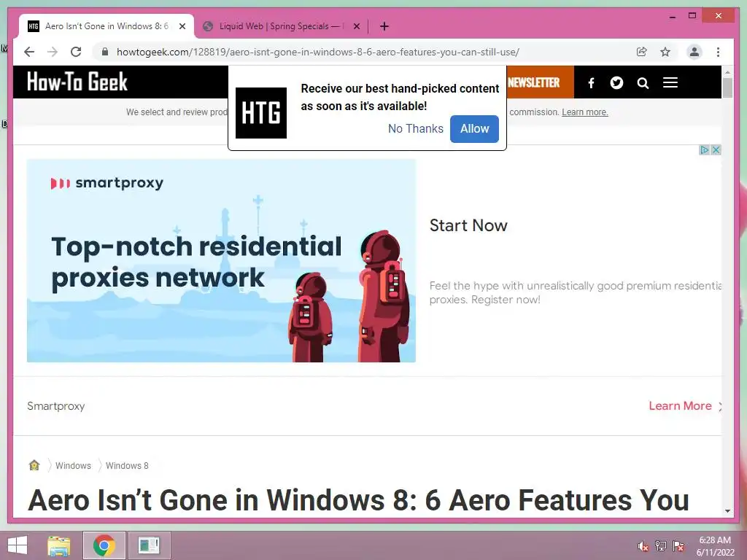The height and width of the screenshot is (560, 747).
Task: Open the Windows breadcrumb link
Action: pos(73,466)
